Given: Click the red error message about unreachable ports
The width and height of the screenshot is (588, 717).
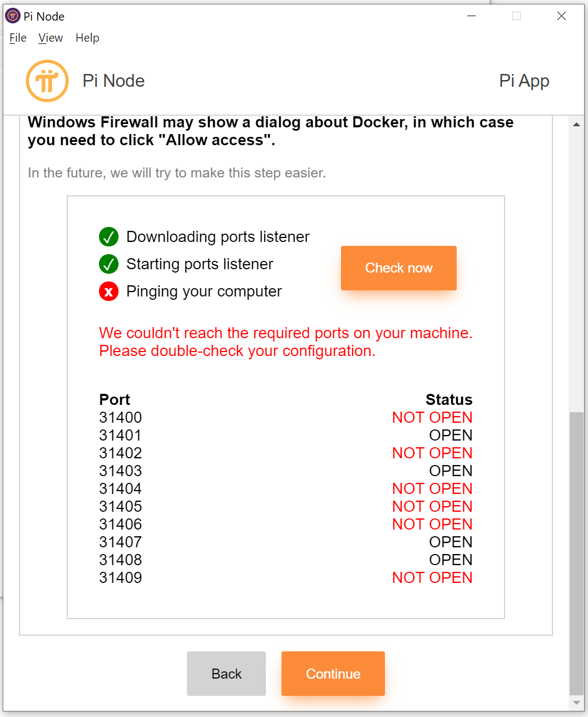Looking at the screenshot, I should pos(285,342).
